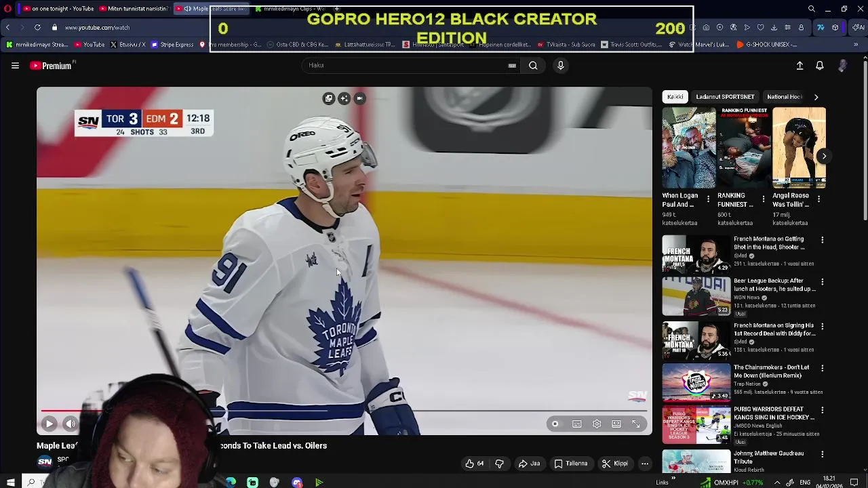Show next filter chips with arrow
The image size is (868, 488).
pyautogui.click(x=816, y=97)
